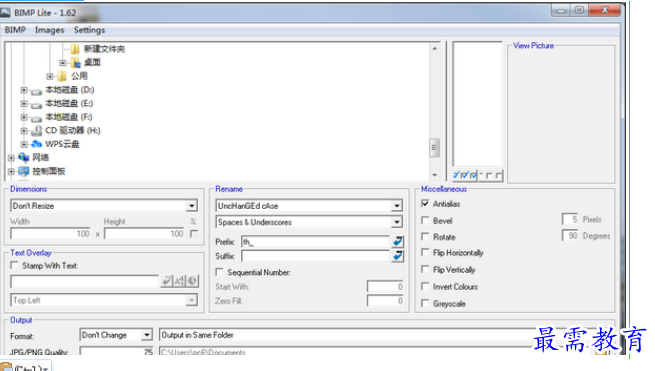This screenshot has width=655, height=371.
Task: Click the Zero Fill number field
Action: [x=385, y=301]
